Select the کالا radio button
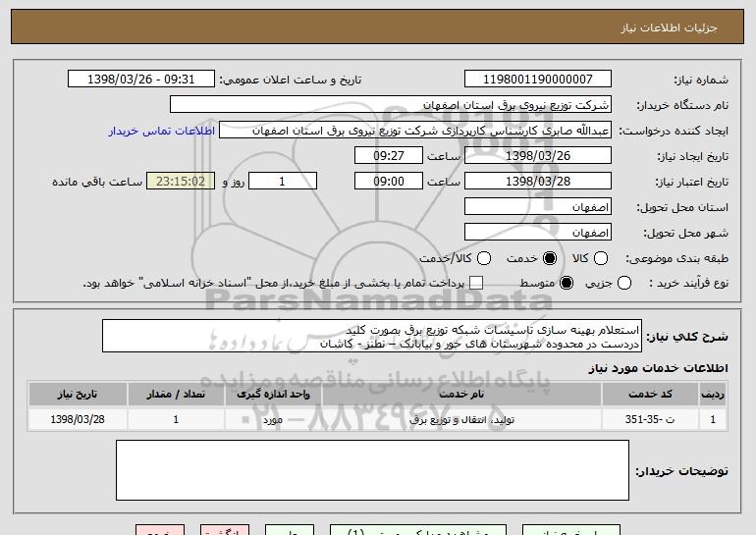The image size is (756, 535). tap(601, 258)
